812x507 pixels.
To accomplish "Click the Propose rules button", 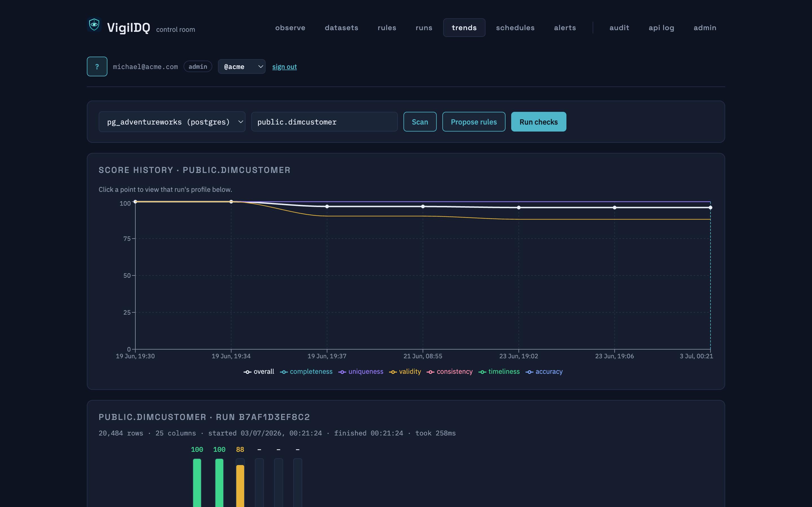I will tap(474, 122).
